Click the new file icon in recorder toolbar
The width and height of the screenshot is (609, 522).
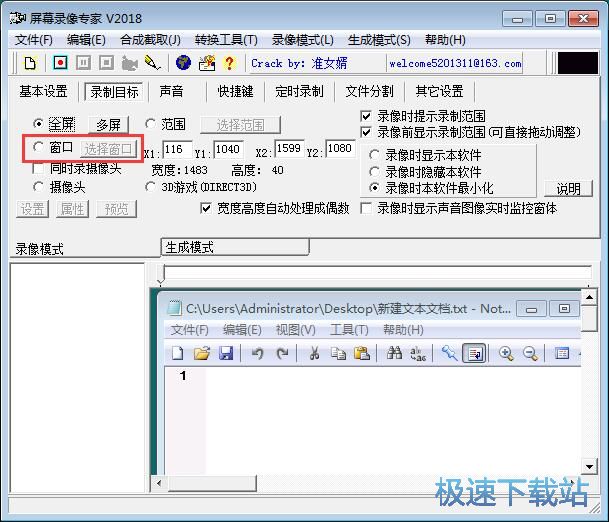coord(30,63)
